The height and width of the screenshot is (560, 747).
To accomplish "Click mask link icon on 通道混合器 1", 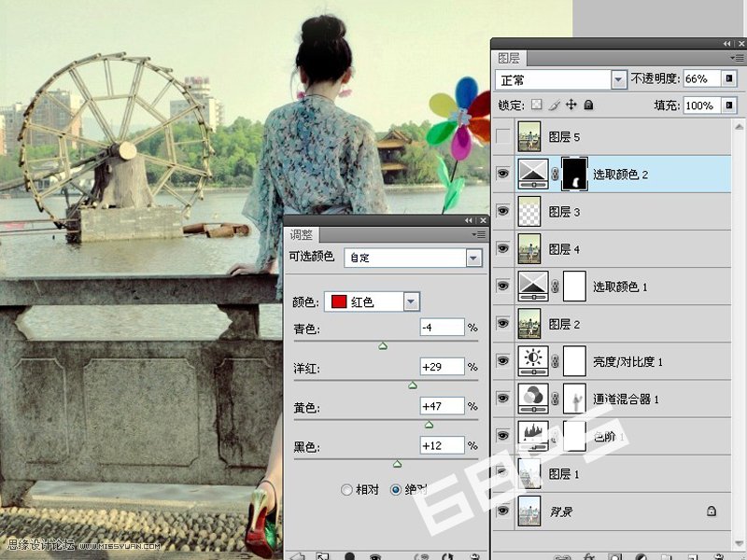I will coord(555,399).
